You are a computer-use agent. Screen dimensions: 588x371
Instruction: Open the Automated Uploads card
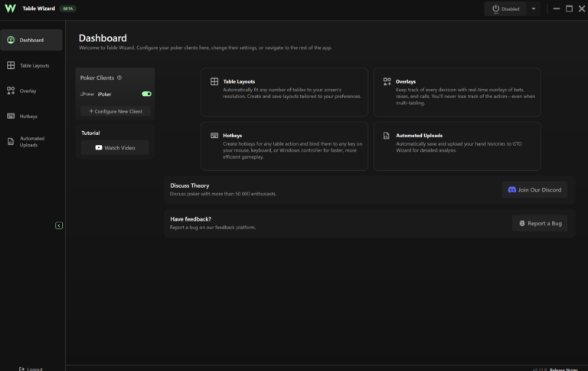pos(457,146)
